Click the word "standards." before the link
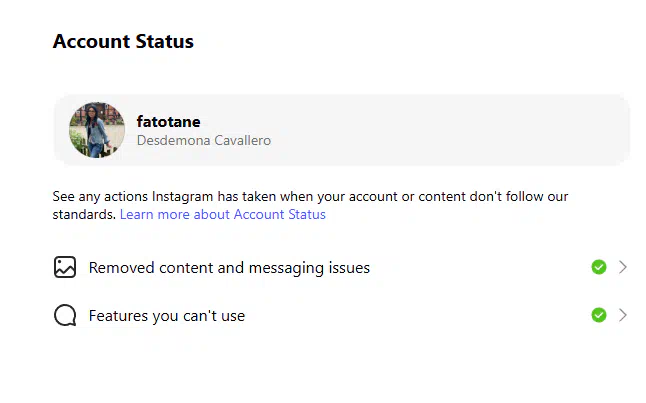Viewport: 646px width, 403px height. [x=84, y=214]
